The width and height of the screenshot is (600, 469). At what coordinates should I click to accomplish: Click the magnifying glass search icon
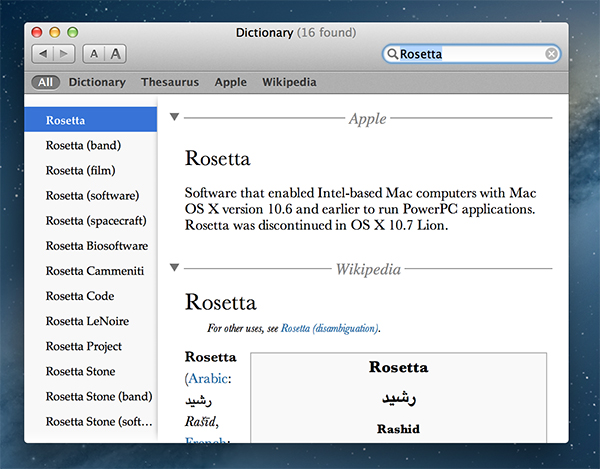[x=392, y=54]
